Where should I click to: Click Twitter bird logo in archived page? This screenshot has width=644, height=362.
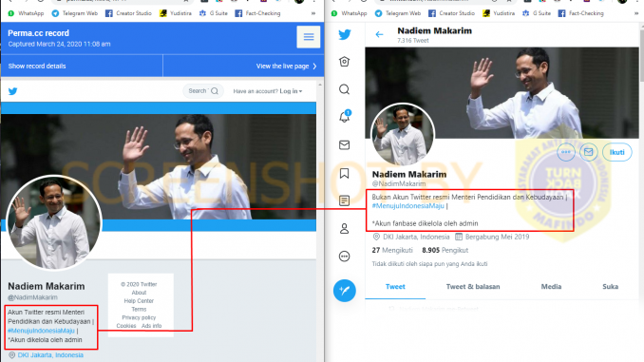[x=12, y=91]
